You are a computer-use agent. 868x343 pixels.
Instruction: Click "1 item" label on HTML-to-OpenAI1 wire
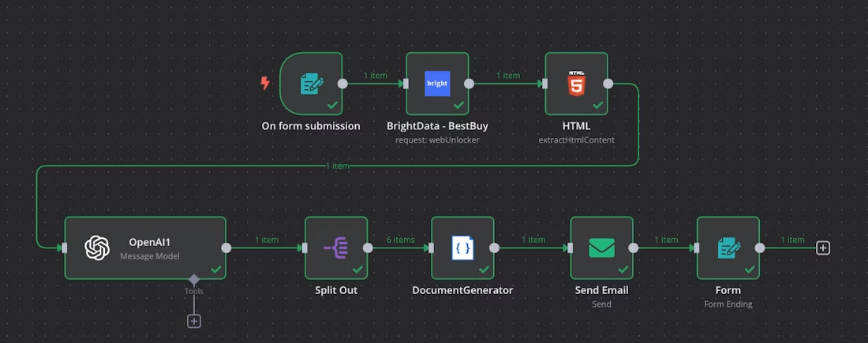pyautogui.click(x=338, y=166)
